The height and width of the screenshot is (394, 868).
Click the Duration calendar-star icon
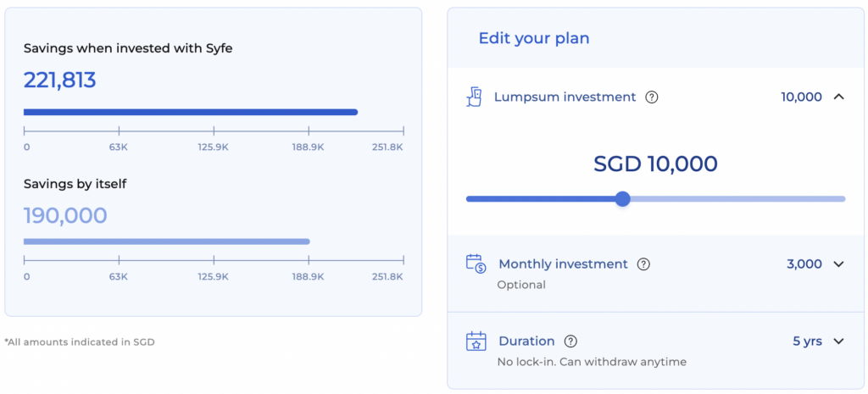pyautogui.click(x=476, y=341)
